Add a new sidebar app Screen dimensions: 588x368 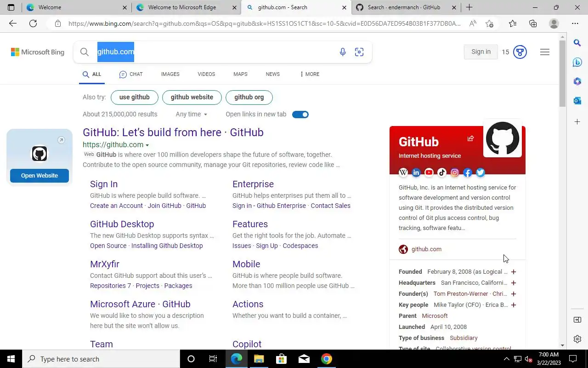[577, 121]
